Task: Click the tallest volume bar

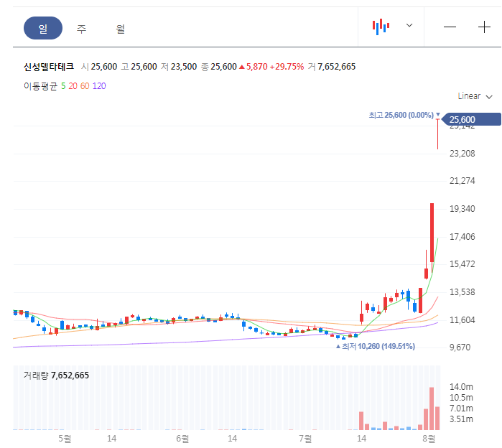Action: click(x=432, y=409)
